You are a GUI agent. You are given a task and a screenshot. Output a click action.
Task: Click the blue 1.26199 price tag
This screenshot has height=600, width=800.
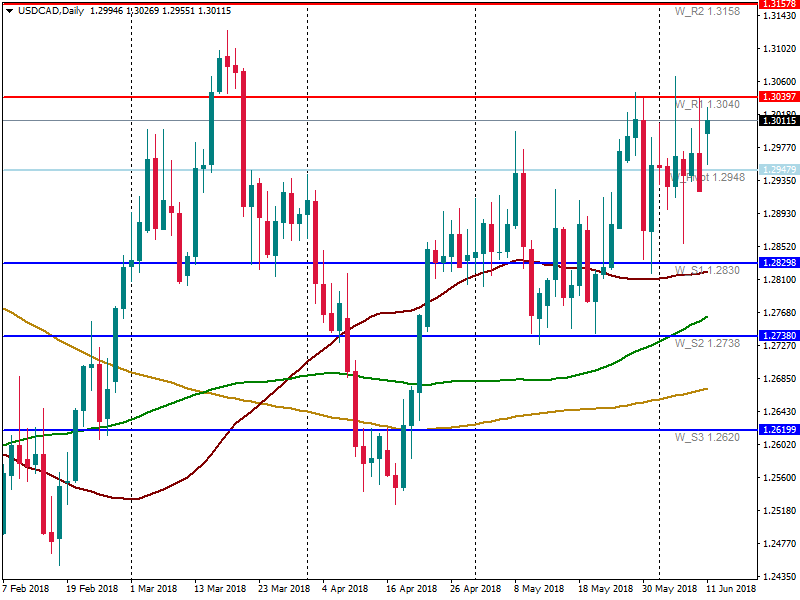[x=778, y=429]
